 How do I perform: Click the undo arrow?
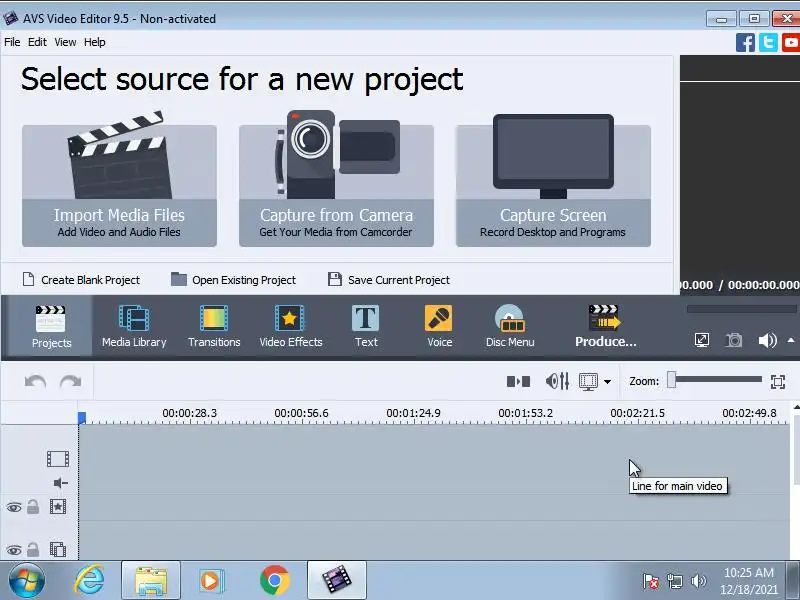tap(35, 382)
